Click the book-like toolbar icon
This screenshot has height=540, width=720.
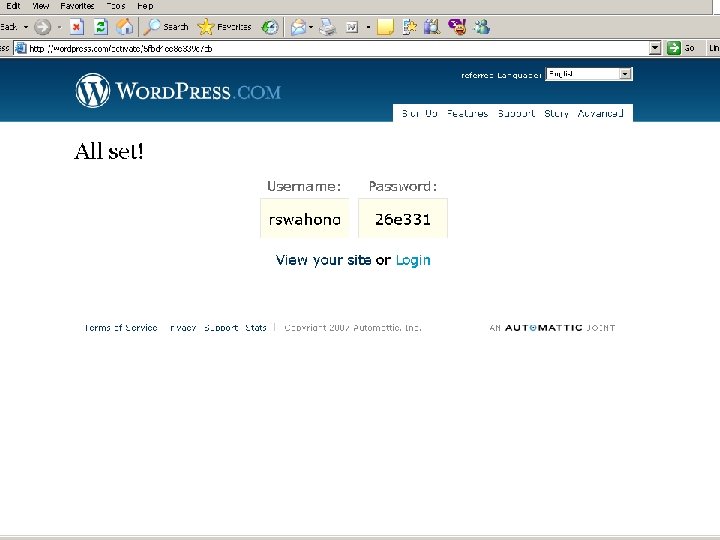pyautogui.click(x=432, y=27)
